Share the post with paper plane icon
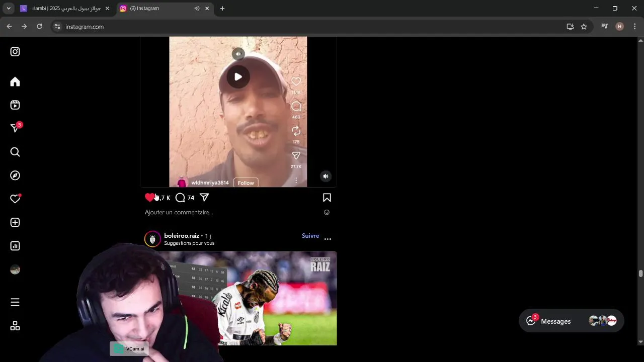Image resolution: width=644 pixels, height=362 pixels. [x=204, y=198]
